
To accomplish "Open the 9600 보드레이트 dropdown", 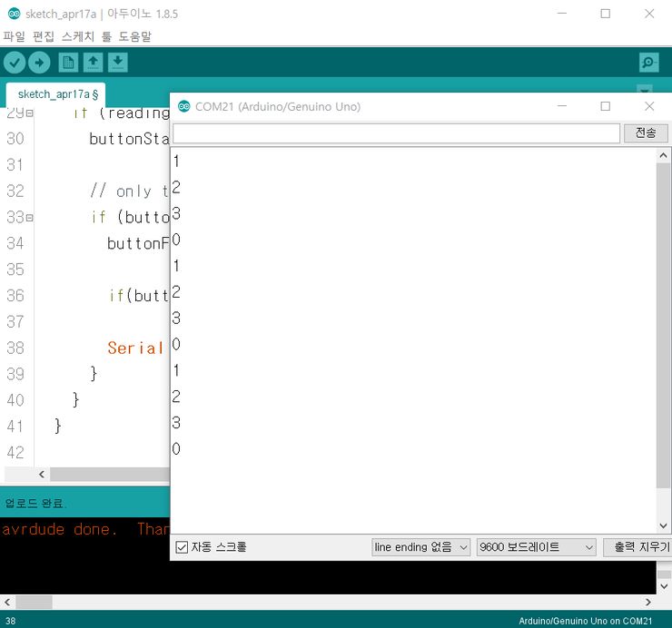I will pyautogui.click(x=536, y=547).
